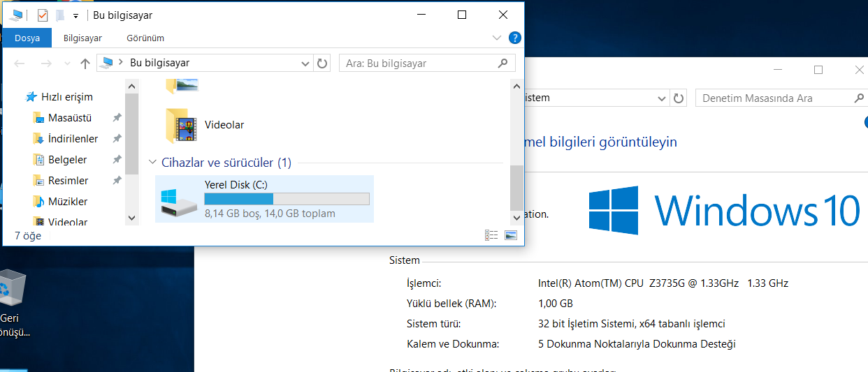868x372 pixels.
Task: Open System window address bar dropdown arrow
Action: tap(662, 98)
